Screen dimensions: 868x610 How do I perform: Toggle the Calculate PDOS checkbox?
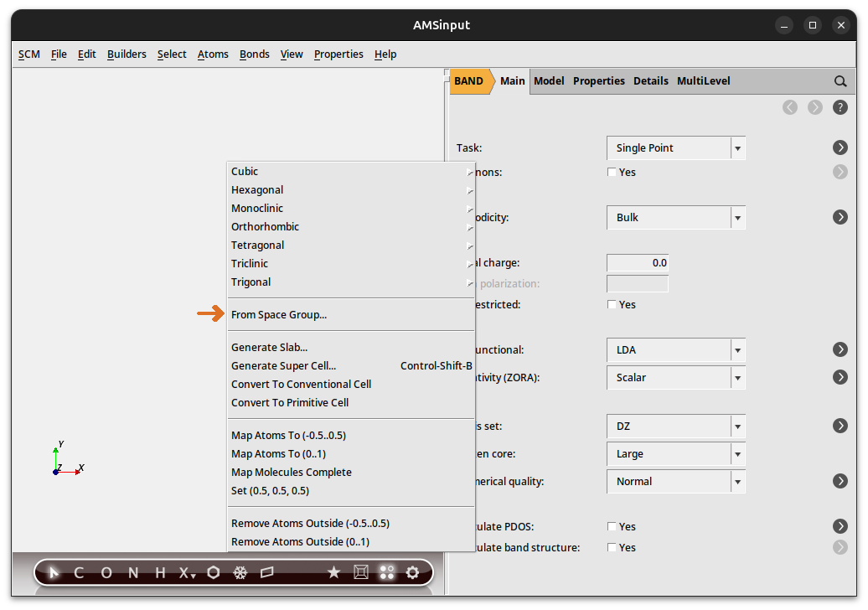pyautogui.click(x=612, y=527)
